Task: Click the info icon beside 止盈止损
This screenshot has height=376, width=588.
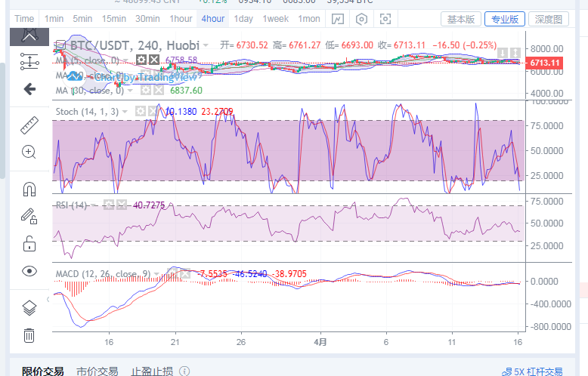Action: pyautogui.click(x=184, y=371)
